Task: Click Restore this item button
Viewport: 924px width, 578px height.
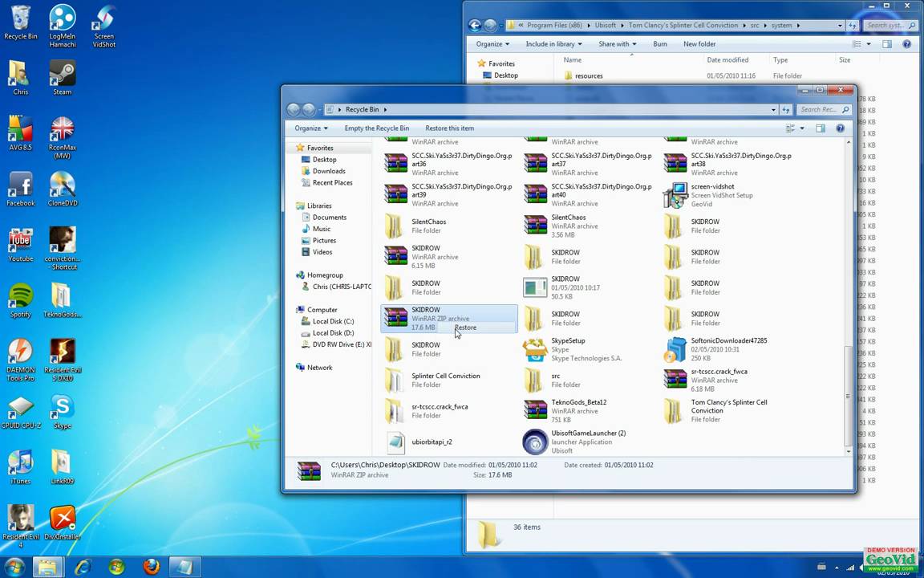Action: tap(450, 128)
